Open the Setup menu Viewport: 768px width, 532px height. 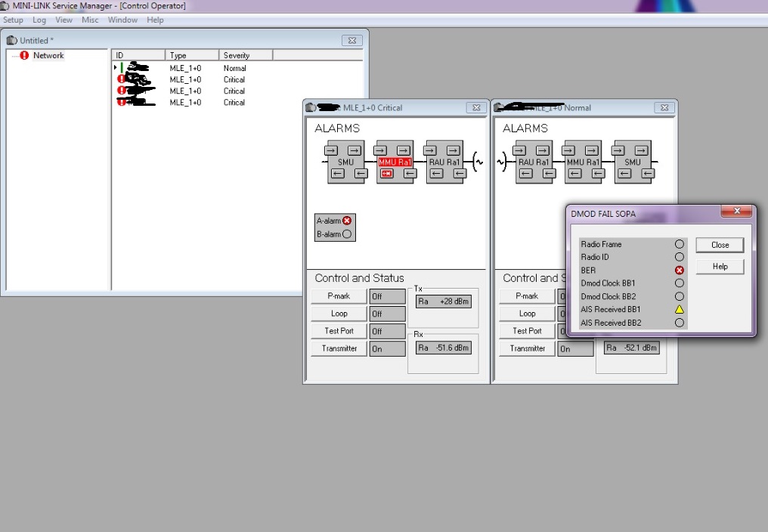[x=13, y=20]
